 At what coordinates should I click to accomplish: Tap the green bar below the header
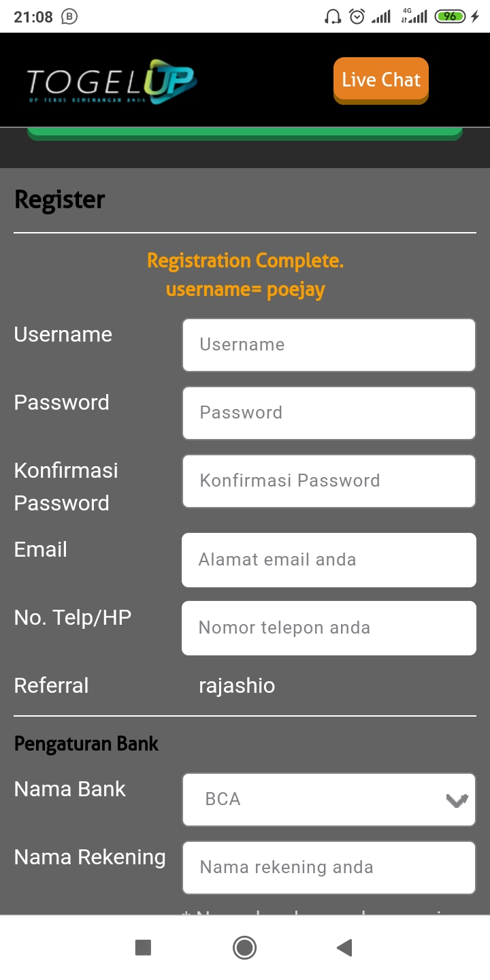click(x=245, y=134)
